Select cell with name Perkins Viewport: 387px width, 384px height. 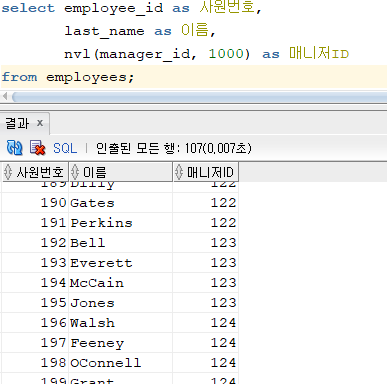(x=121, y=223)
